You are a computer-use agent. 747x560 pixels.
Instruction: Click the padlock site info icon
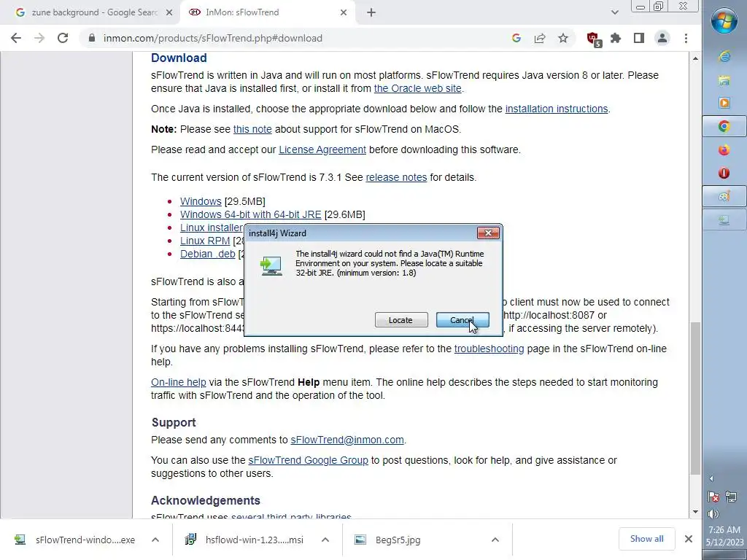92,38
